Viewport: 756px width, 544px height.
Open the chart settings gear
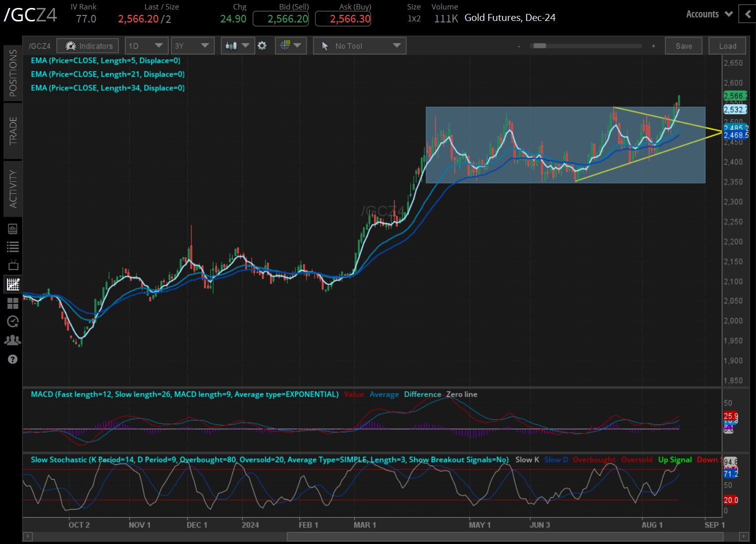262,46
